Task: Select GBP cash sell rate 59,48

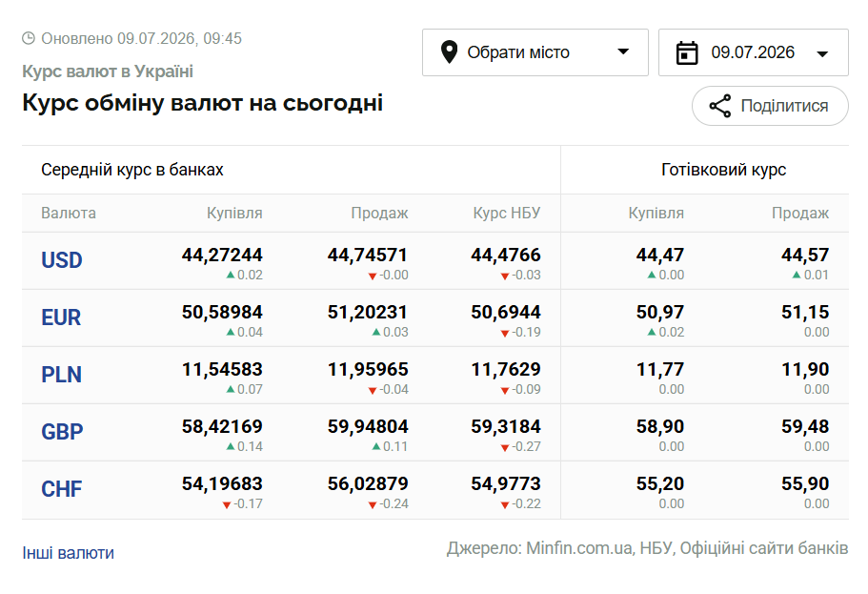Action: pyautogui.click(x=805, y=426)
